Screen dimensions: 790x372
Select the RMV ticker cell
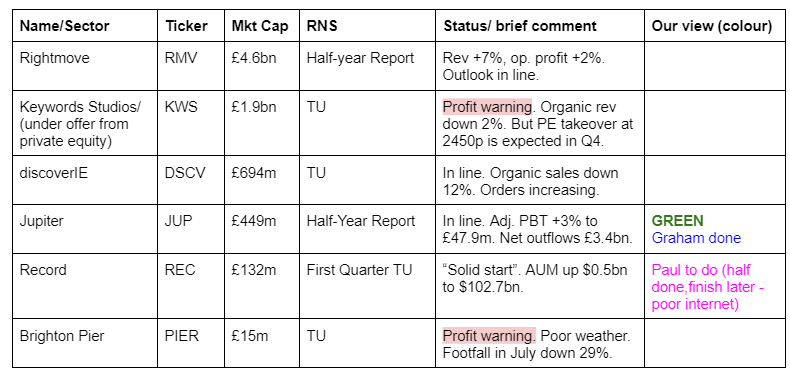tap(190, 66)
